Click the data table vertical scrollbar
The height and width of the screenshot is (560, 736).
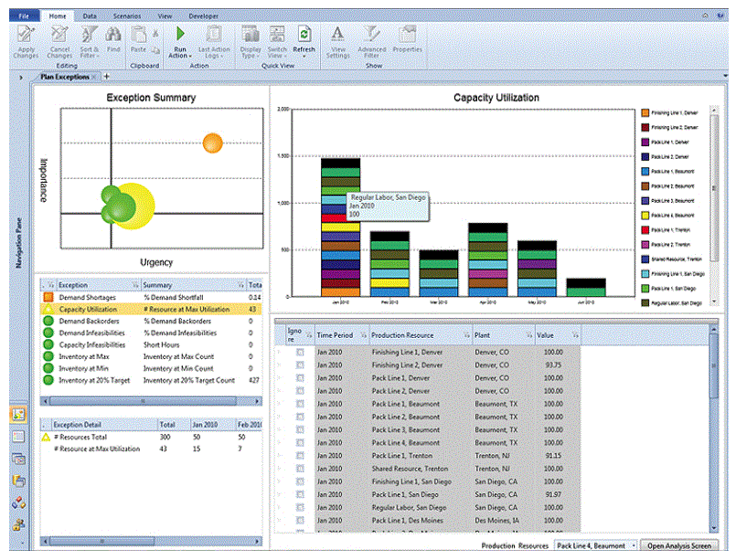(x=713, y=429)
